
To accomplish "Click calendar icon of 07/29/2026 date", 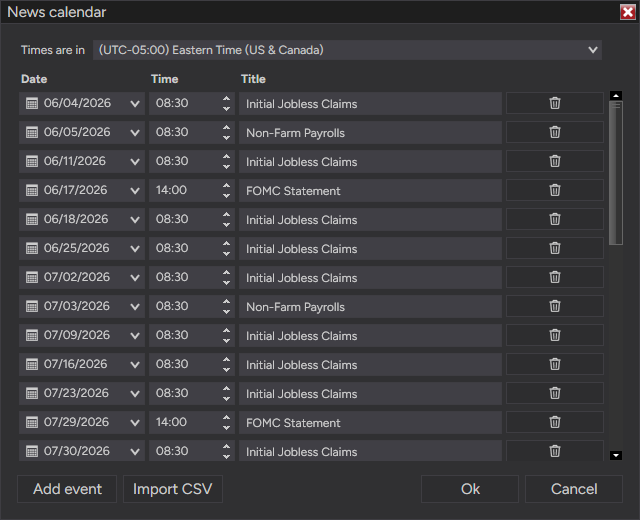I will click(x=32, y=422).
